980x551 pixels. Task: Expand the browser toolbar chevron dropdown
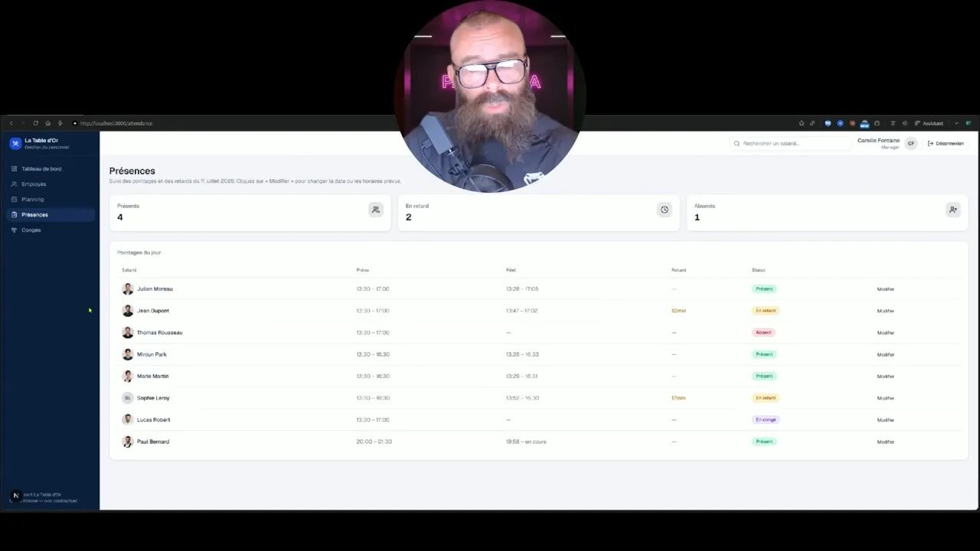pyautogui.click(x=956, y=123)
